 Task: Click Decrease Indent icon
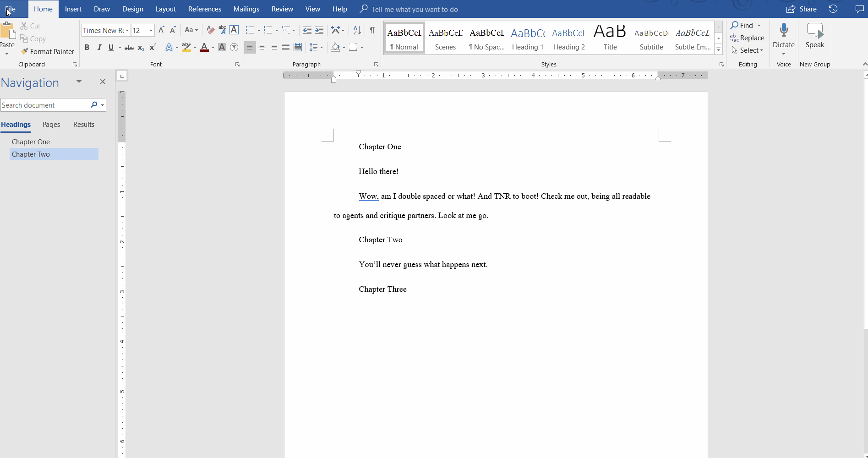(x=307, y=30)
